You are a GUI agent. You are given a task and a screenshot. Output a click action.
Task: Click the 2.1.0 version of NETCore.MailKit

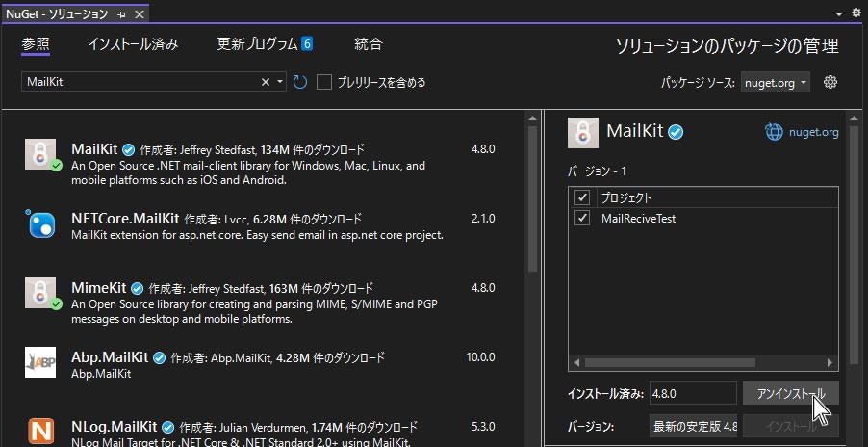point(483,219)
